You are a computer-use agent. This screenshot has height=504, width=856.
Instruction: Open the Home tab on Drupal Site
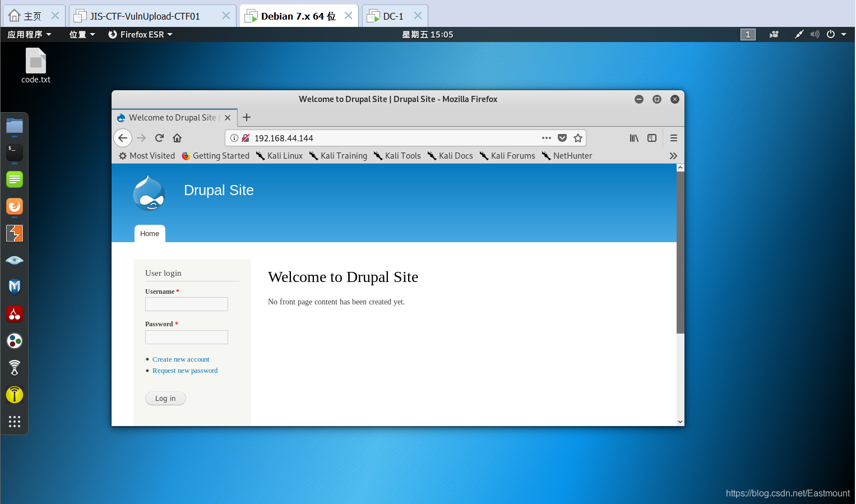click(x=150, y=234)
